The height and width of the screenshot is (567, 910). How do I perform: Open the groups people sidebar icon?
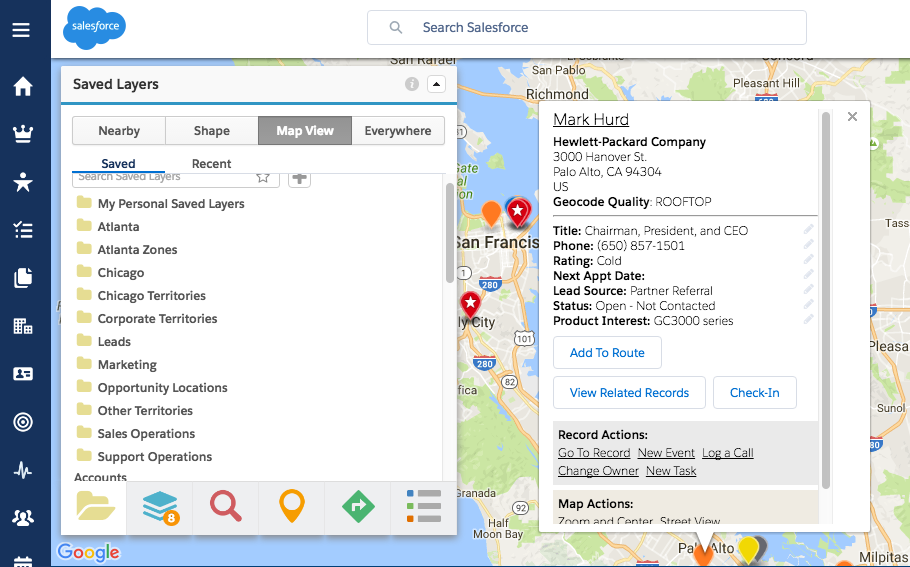tap(23, 518)
